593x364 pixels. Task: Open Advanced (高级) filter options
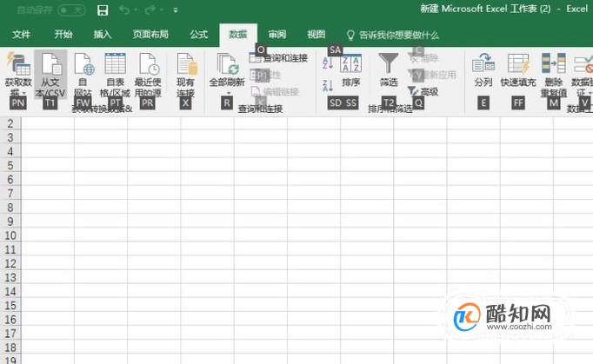coord(423,91)
